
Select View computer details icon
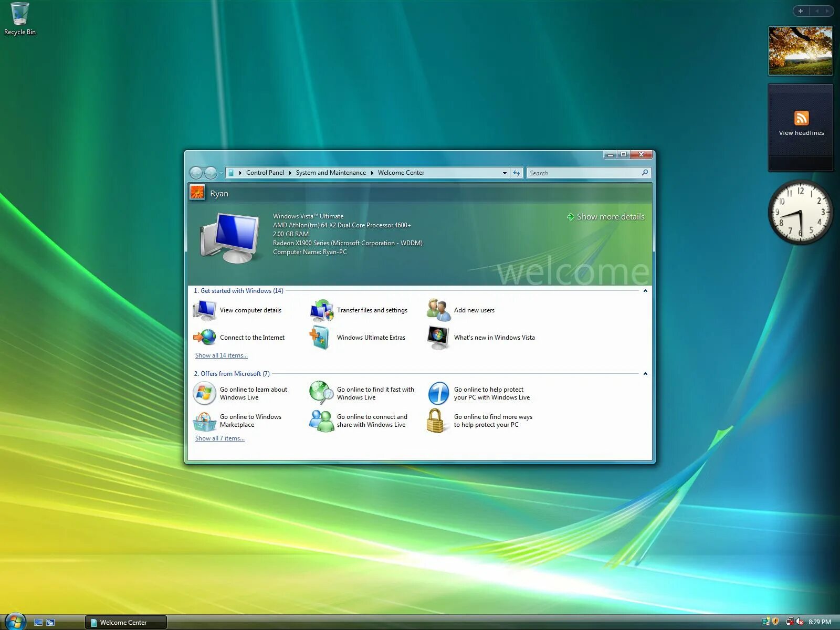pyautogui.click(x=204, y=310)
